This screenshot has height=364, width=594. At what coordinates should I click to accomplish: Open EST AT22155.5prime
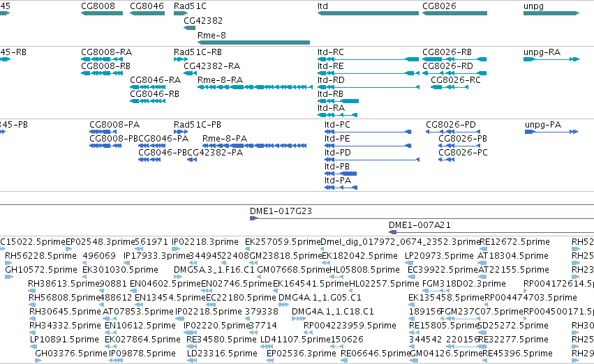pyautogui.click(x=513, y=270)
